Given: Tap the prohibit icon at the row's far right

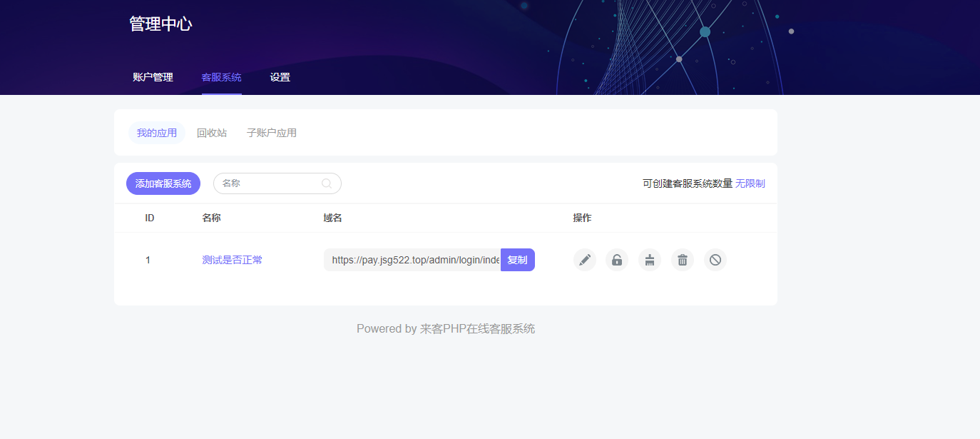Looking at the screenshot, I should pos(715,260).
